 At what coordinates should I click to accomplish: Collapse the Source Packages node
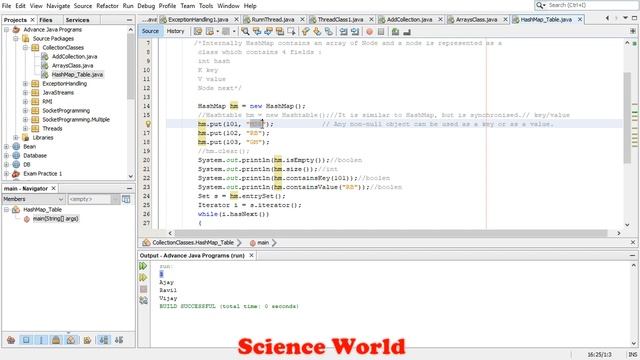pyautogui.click(x=16, y=39)
